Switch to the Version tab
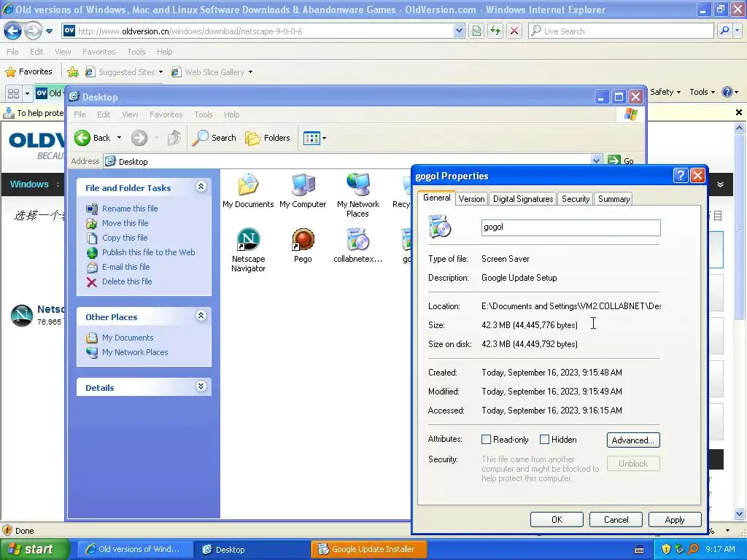Screen dimensions: 747x560 coord(472,199)
